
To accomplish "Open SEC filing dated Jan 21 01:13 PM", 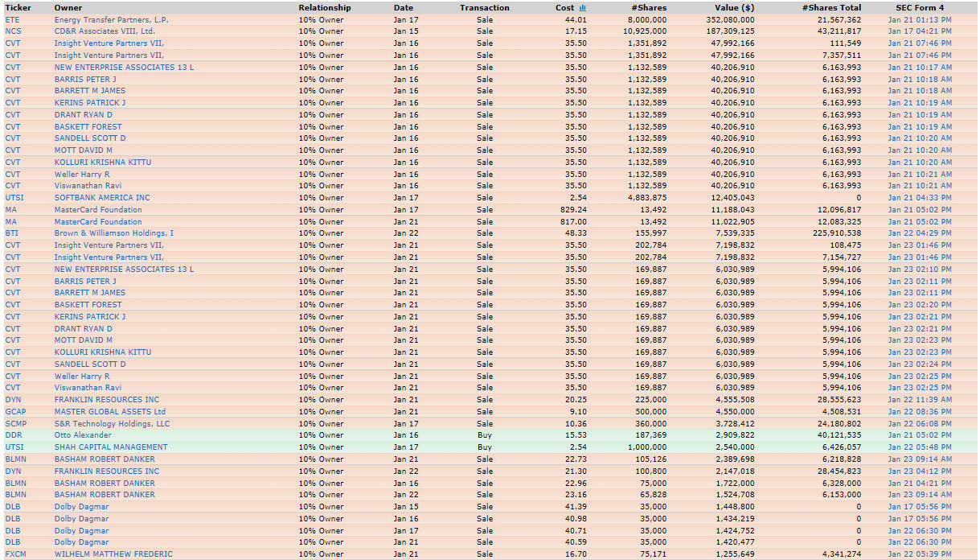I will pos(920,19).
